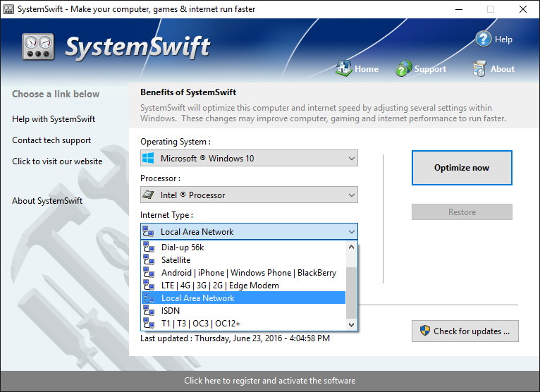Click Check for updates button
Screen dimensions: 540x392
coord(465,331)
